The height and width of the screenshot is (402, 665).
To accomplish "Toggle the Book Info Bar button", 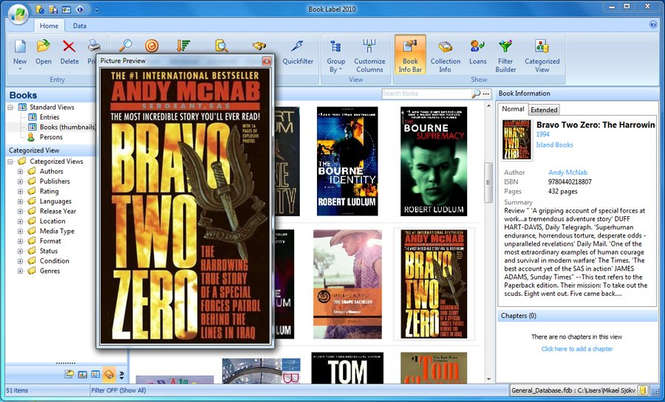I will 410,55.
